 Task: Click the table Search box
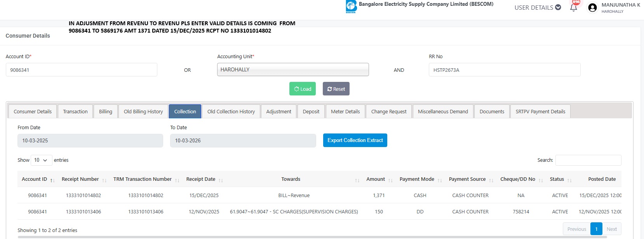point(588,160)
